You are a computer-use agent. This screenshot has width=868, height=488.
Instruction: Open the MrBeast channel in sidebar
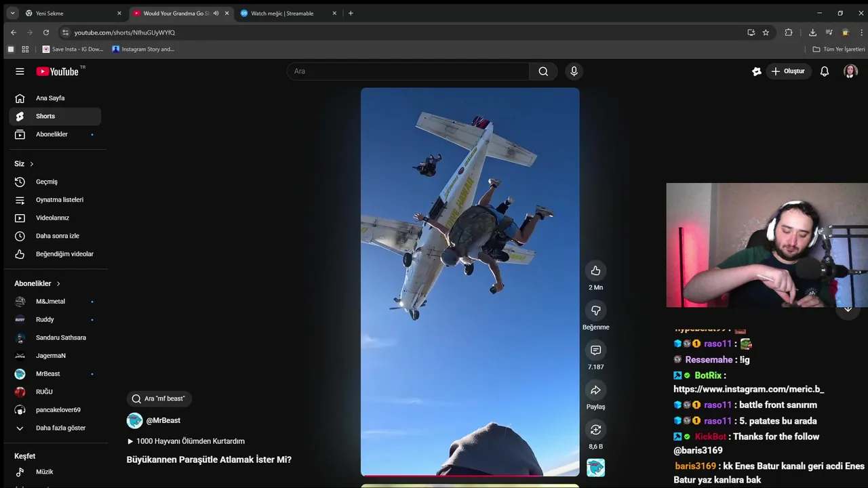(x=55, y=373)
